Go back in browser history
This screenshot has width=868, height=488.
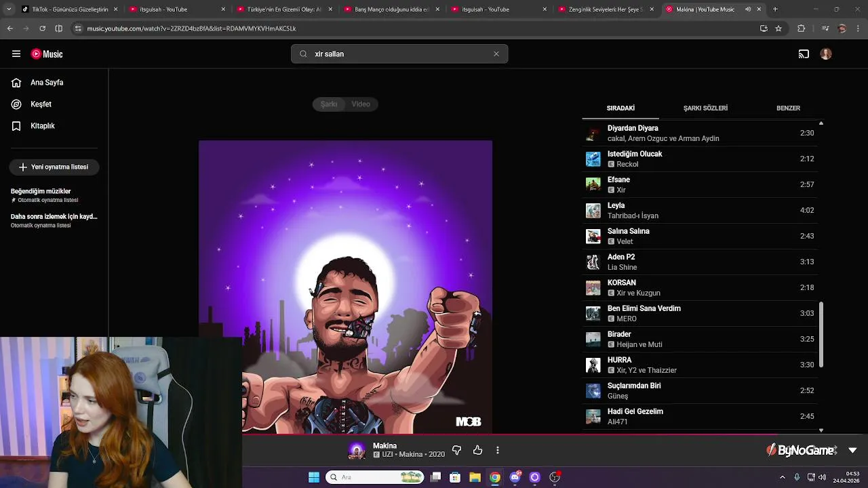click(9, 28)
